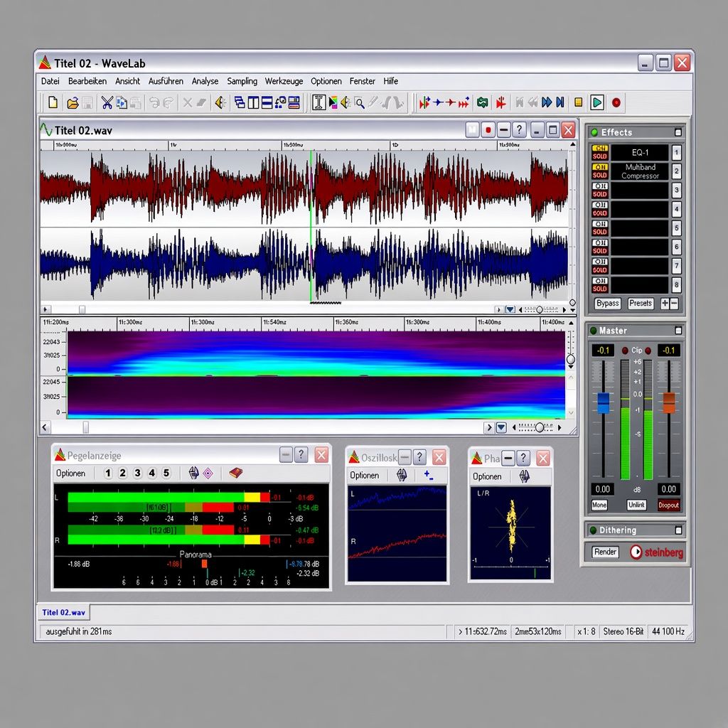
Task: Click the waveform horizontal zoom slider knob
Action: (540, 310)
